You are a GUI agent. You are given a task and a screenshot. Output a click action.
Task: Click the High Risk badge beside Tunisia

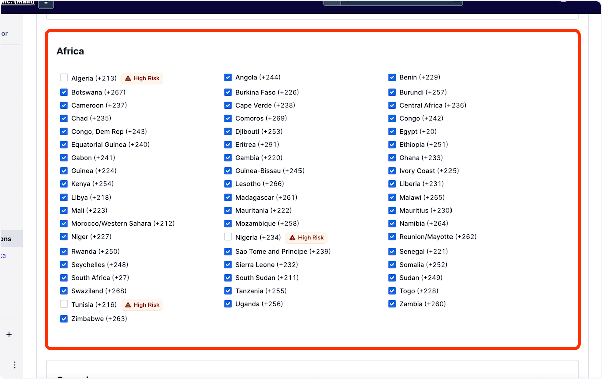142,305
